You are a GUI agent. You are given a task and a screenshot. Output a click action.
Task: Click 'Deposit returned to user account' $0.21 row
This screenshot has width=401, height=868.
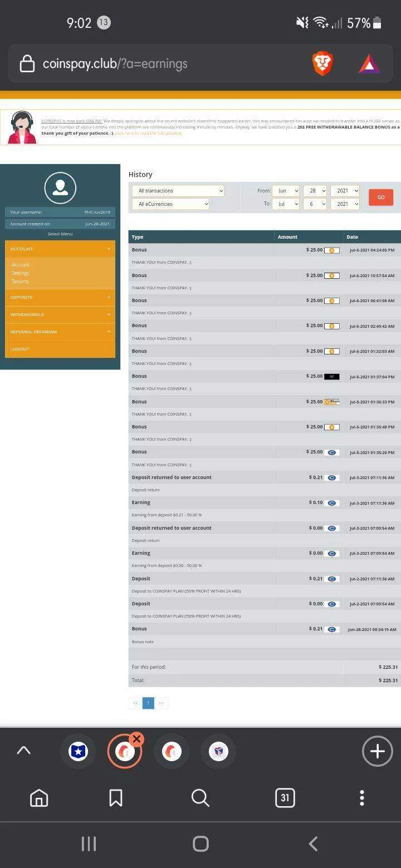265,478
